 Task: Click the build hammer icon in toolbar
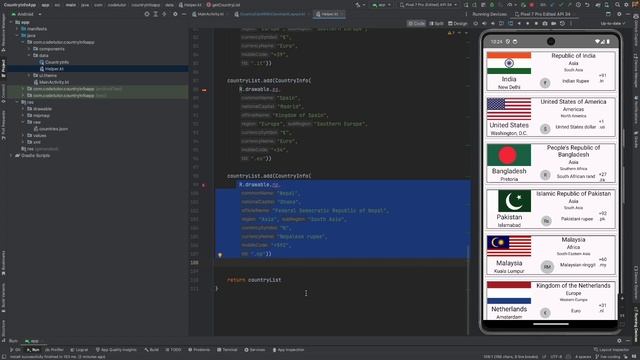pyautogui.click(x=358, y=5)
